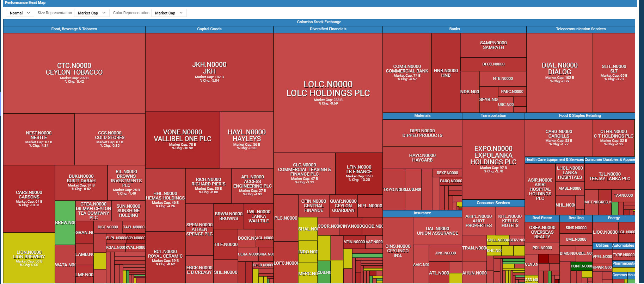Select the Telecommunication Services sector header
644x284 pixels.
[x=581, y=29]
